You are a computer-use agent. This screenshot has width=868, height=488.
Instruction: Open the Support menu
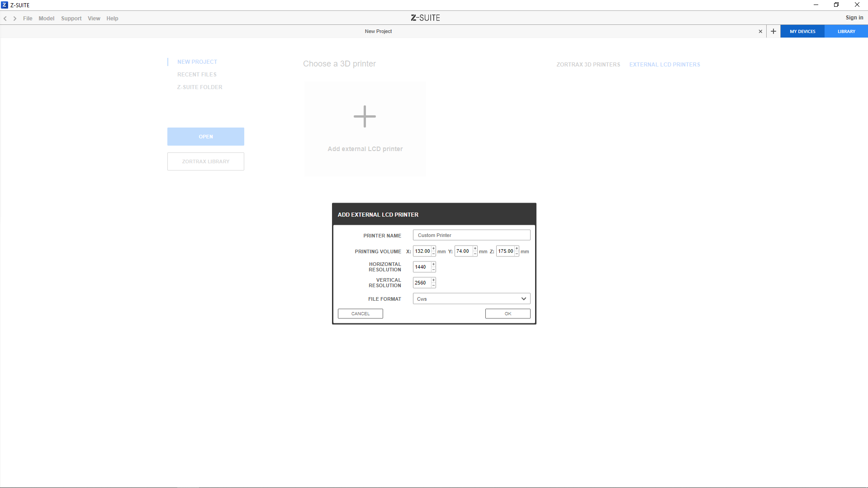click(71, 19)
